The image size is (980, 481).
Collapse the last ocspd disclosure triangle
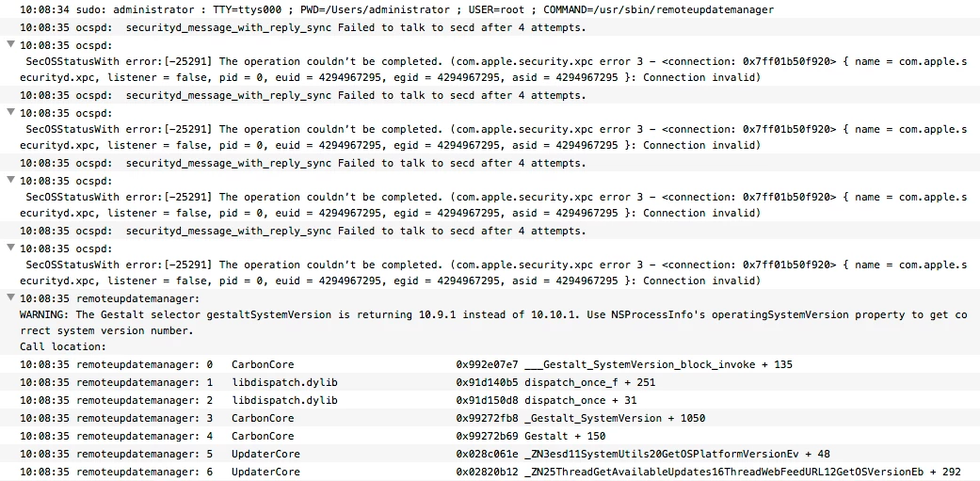tap(10, 248)
